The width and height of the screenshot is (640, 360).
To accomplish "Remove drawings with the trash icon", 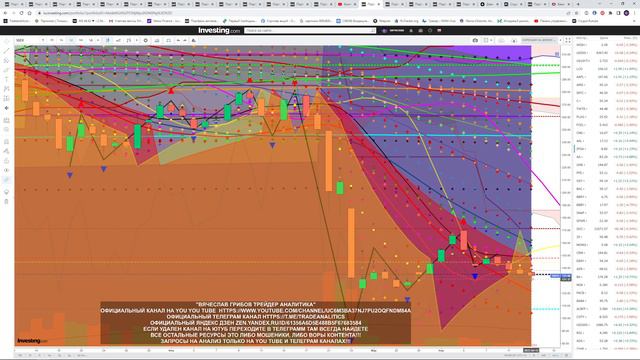I will 7,202.
